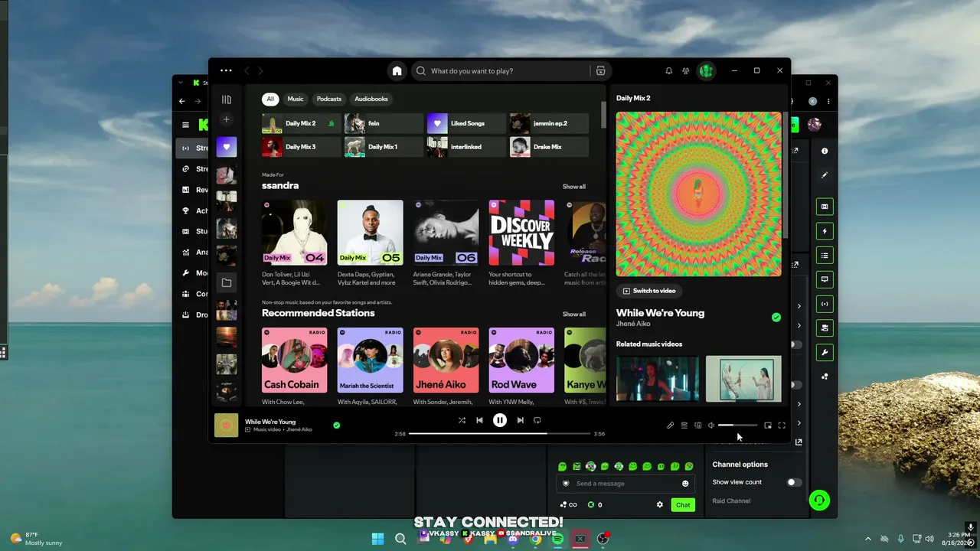Open the weather widget on taskbar
Viewport: 980px width, 551px height.
tap(36, 539)
